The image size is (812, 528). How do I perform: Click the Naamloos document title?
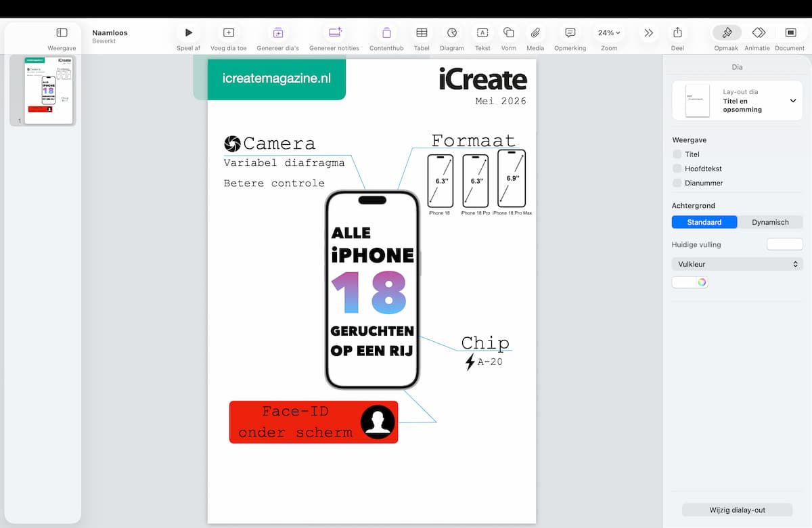[110, 32]
